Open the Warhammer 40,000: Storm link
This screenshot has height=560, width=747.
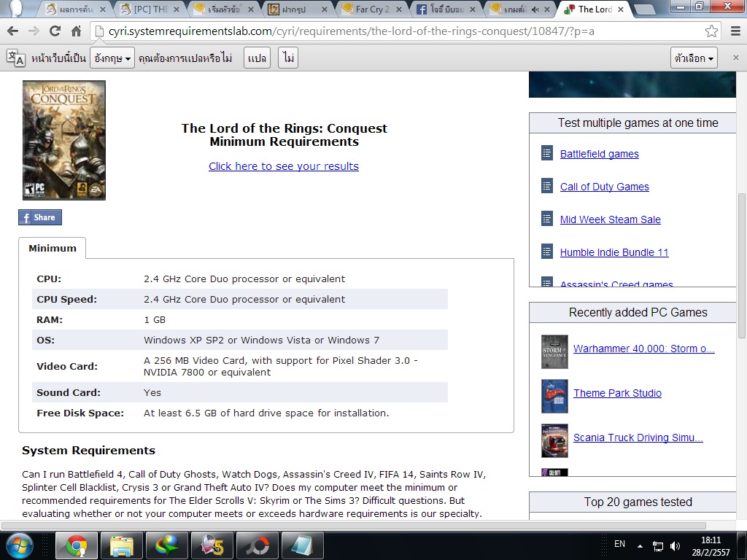point(643,349)
